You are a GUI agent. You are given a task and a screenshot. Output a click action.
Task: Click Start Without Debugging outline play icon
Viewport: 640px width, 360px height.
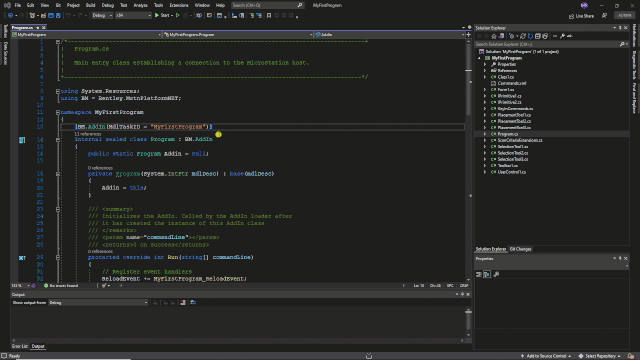tap(178, 16)
